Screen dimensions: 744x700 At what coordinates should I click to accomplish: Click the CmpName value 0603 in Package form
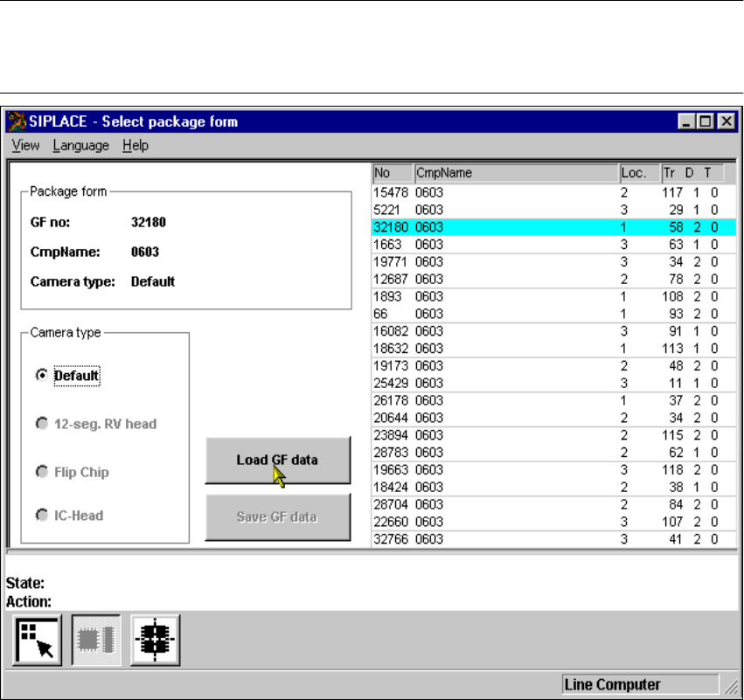[x=145, y=252]
